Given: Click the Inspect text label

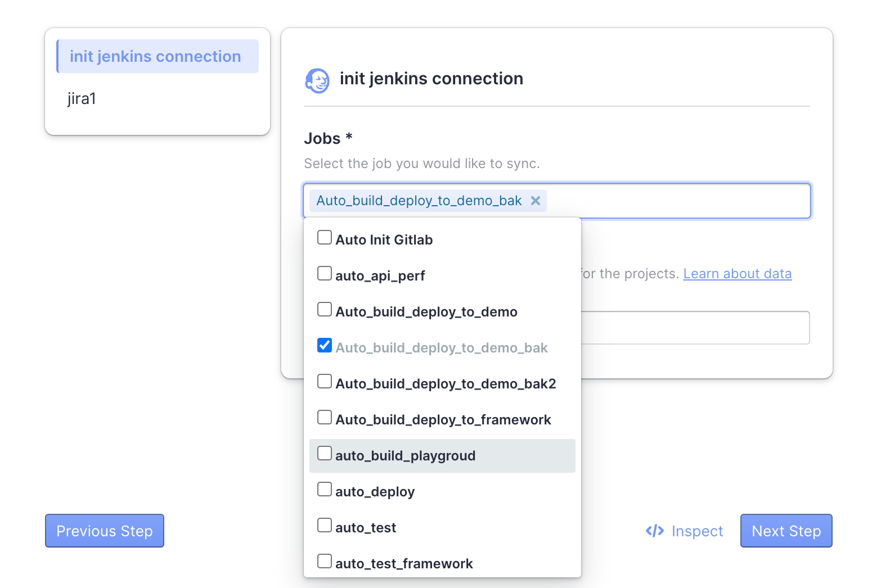Looking at the screenshot, I should tap(698, 531).
